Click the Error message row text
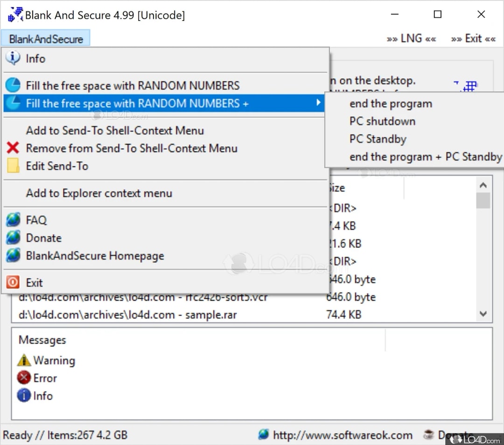Screen dimensions: 504x445 coord(45,378)
